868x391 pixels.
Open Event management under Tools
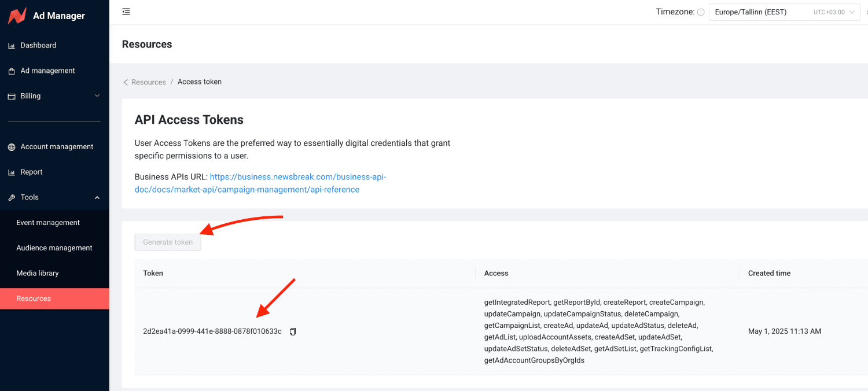(x=54, y=223)
